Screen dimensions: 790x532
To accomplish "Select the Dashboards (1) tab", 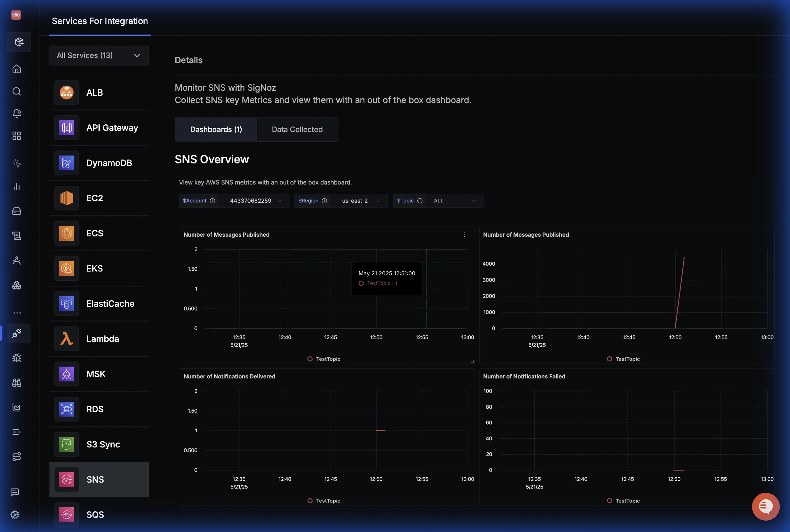I will click(216, 130).
